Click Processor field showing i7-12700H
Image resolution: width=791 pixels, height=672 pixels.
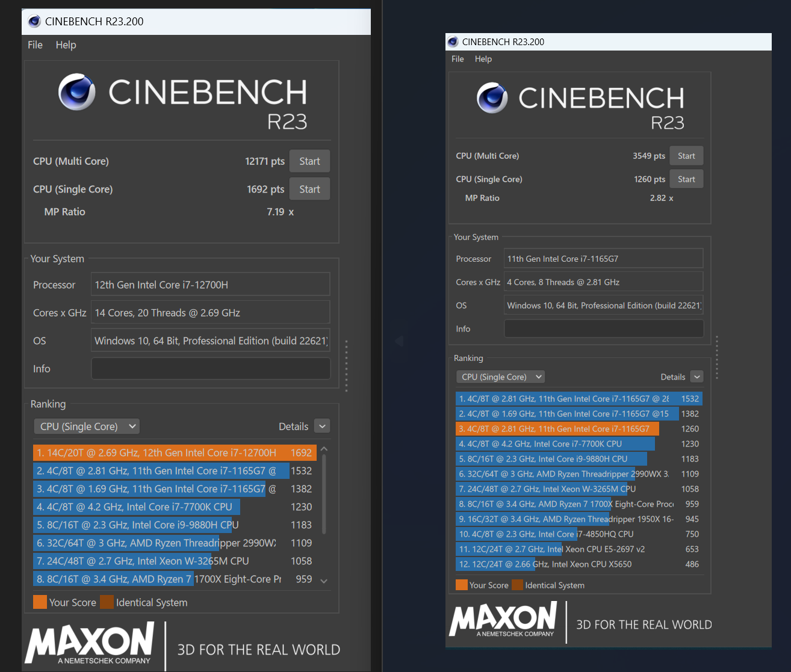[x=210, y=285]
